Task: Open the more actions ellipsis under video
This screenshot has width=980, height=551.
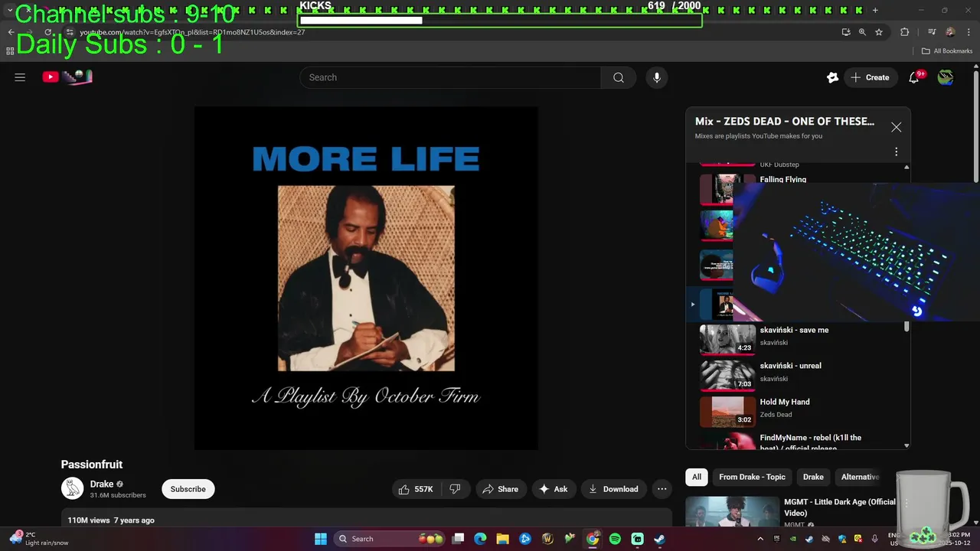Action: (662, 489)
